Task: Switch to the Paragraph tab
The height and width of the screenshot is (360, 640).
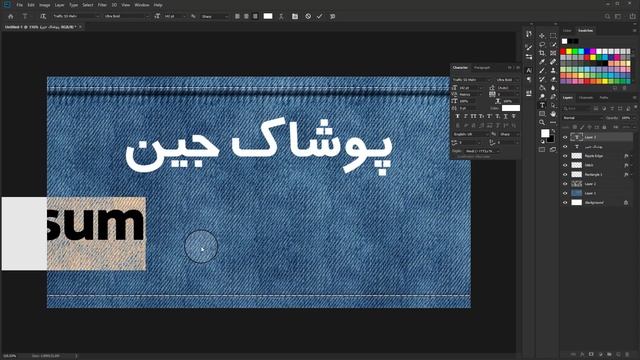Action: click(482, 67)
